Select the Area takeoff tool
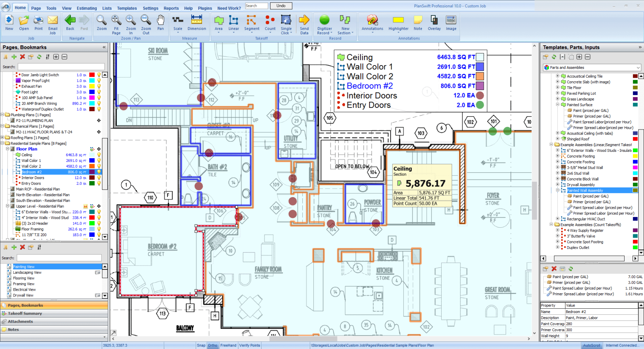644x349 pixels. pos(218,23)
